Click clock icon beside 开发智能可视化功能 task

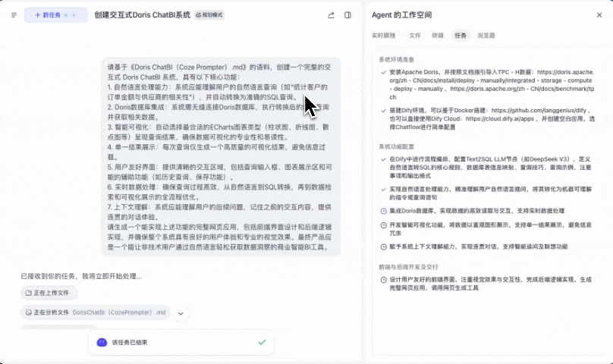pyautogui.click(x=384, y=225)
